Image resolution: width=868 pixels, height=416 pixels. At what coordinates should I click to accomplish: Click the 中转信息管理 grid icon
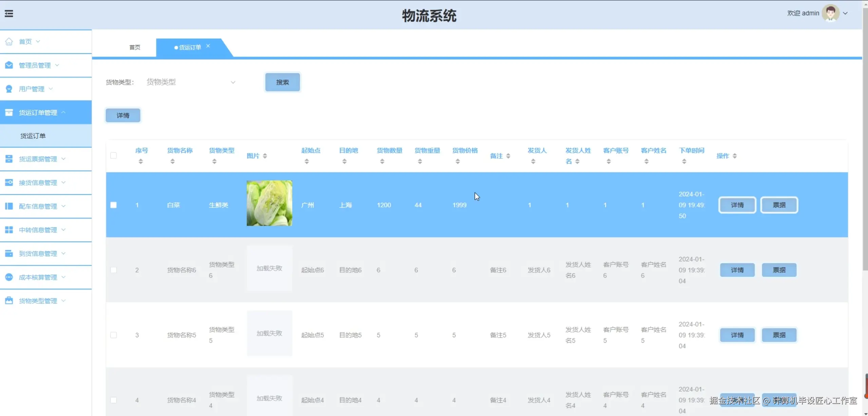(x=9, y=230)
